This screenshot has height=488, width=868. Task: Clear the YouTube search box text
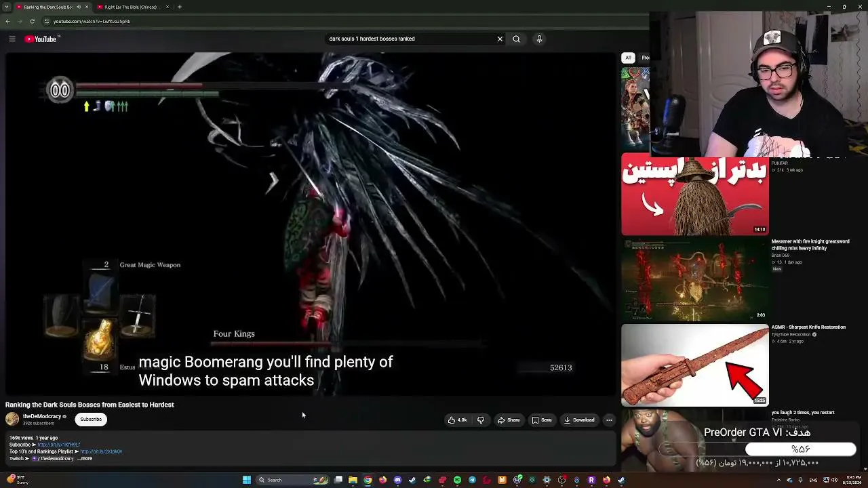tap(500, 39)
